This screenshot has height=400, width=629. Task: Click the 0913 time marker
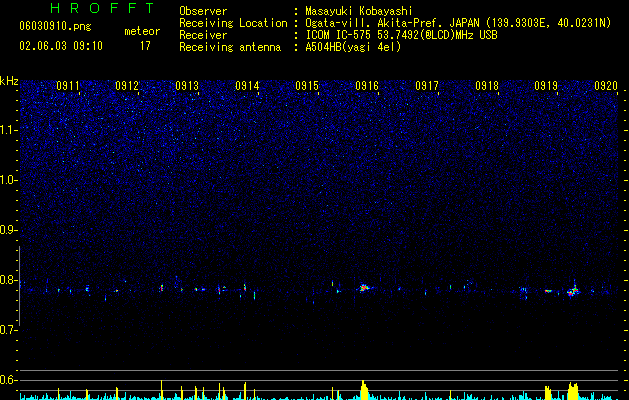(187, 86)
